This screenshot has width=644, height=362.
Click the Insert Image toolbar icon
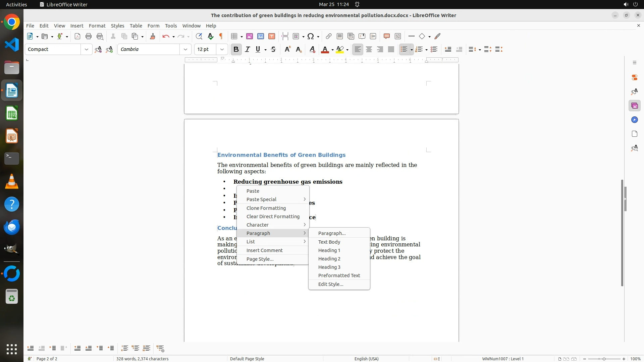pyautogui.click(x=249, y=37)
